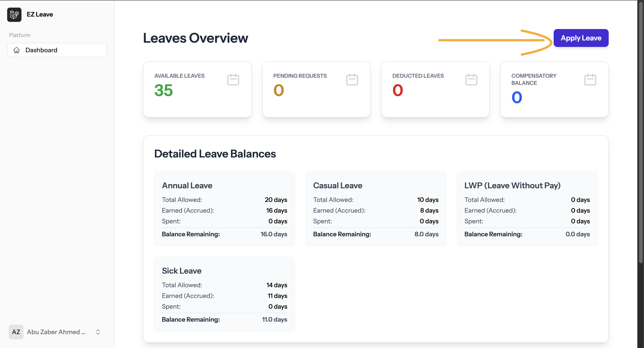Click the Platform section label
Screen dimensions: 644x348
pos(19,35)
